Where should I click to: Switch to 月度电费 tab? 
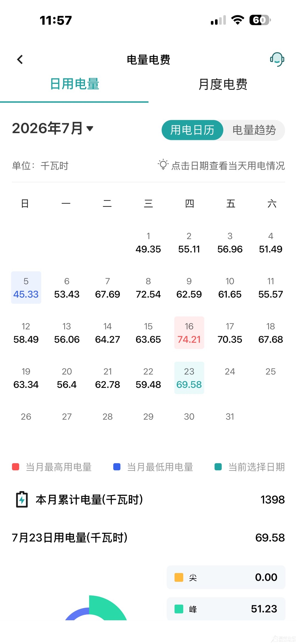click(223, 84)
